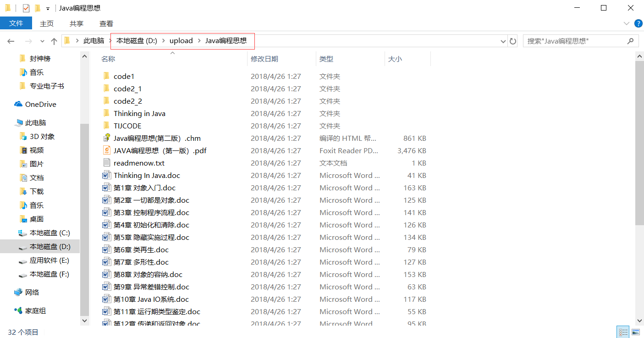Screen dimensions: 644x338
Task: Click 此电脑 in the address bar
Action: [94, 41]
